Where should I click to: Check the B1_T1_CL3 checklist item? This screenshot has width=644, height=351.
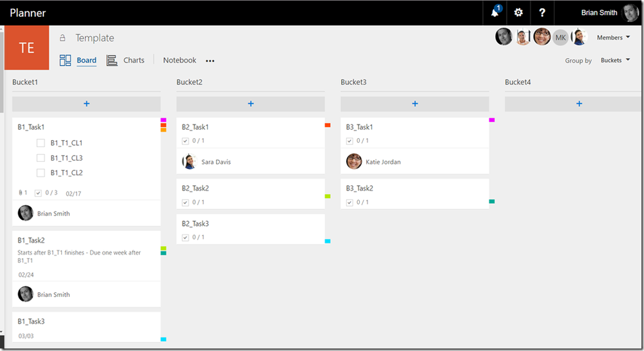point(41,158)
